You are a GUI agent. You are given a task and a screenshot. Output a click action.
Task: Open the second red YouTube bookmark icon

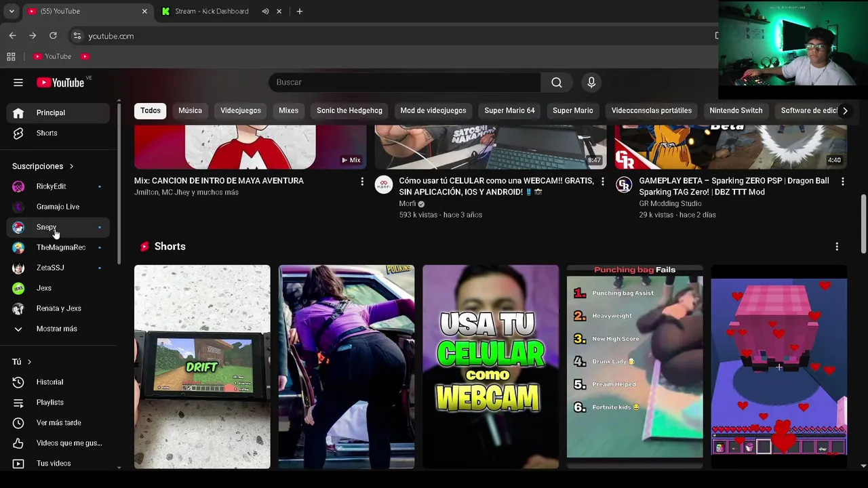85,57
